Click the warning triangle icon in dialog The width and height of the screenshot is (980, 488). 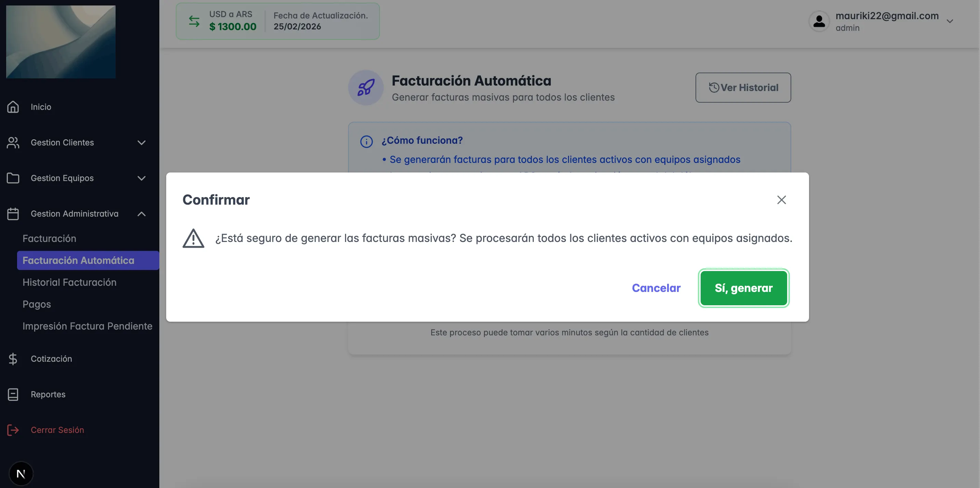point(193,239)
